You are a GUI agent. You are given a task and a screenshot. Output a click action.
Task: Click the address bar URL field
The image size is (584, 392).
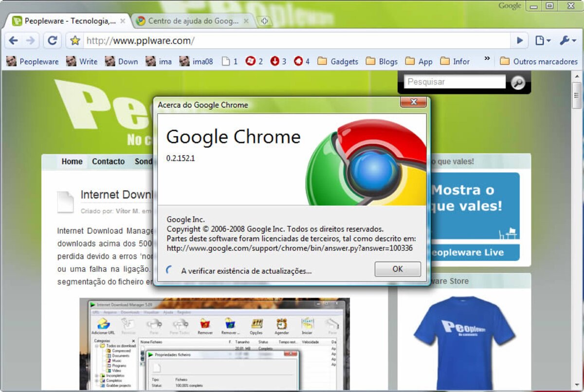click(x=297, y=40)
